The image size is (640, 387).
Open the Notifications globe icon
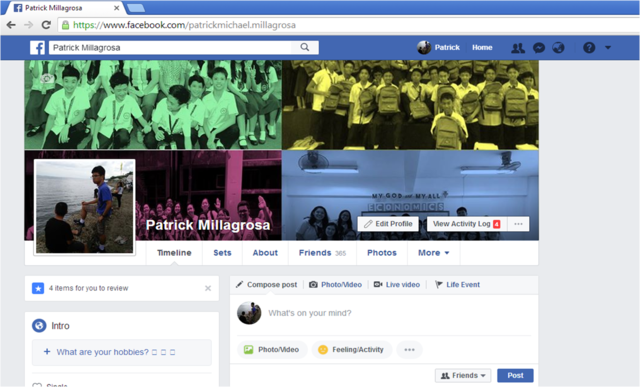click(558, 48)
